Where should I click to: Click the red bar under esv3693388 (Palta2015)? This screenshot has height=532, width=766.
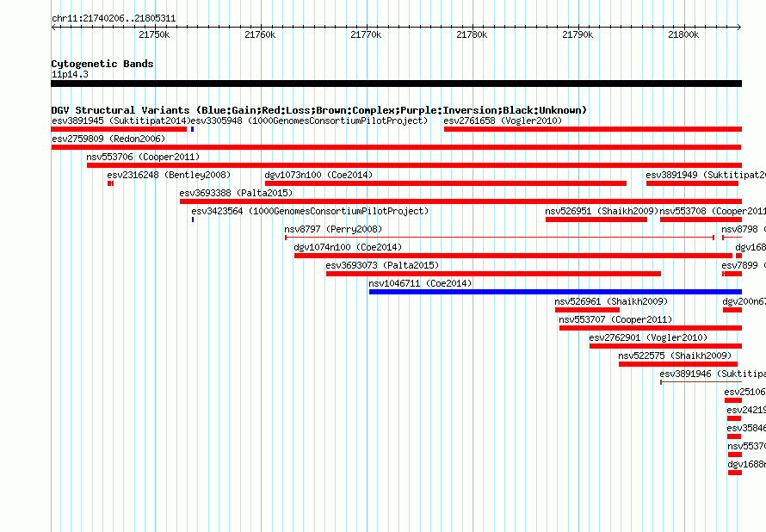coord(460,201)
